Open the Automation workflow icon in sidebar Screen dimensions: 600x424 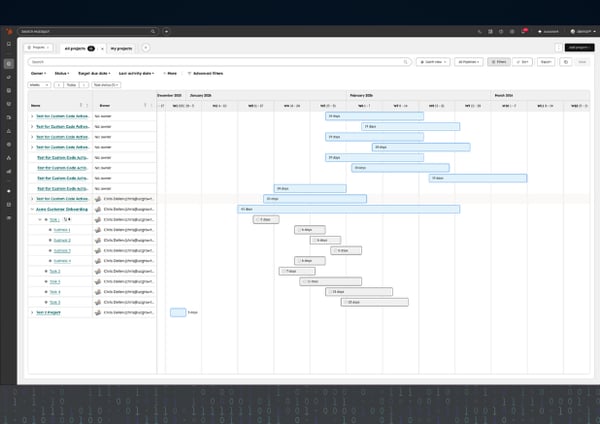[9, 158]
